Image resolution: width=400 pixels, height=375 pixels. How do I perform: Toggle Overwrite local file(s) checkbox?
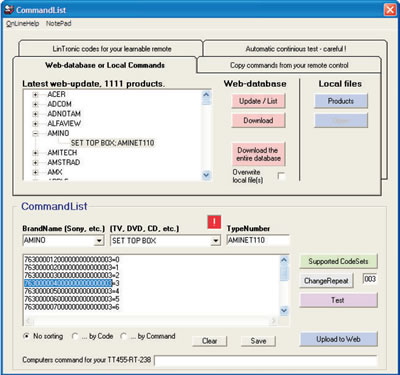point(281,176)
